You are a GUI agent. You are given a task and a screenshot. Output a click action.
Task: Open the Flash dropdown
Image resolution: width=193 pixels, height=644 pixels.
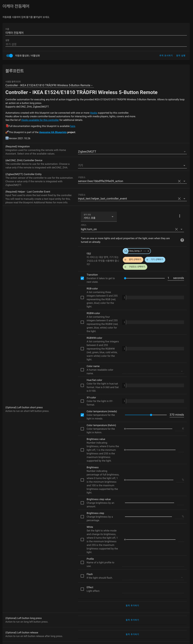click(x=153, y=578)
